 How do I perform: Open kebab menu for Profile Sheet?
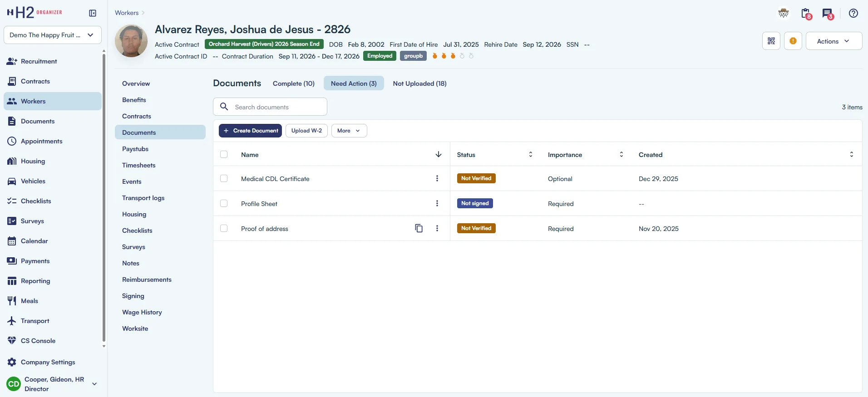(437, 203)
